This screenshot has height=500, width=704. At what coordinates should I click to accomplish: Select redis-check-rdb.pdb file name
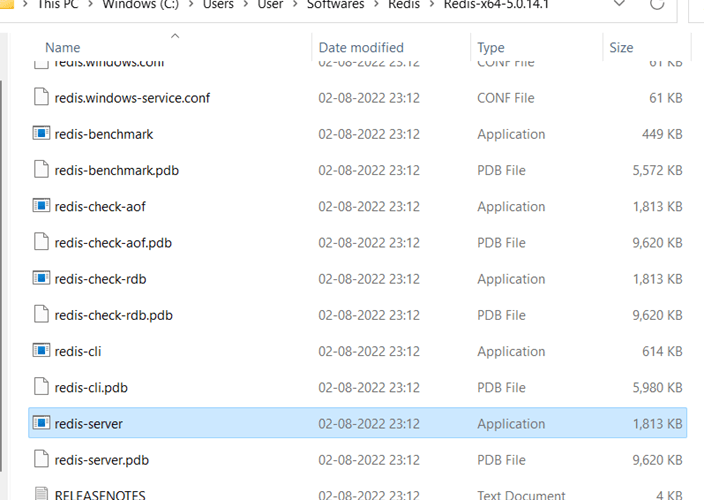114,316
